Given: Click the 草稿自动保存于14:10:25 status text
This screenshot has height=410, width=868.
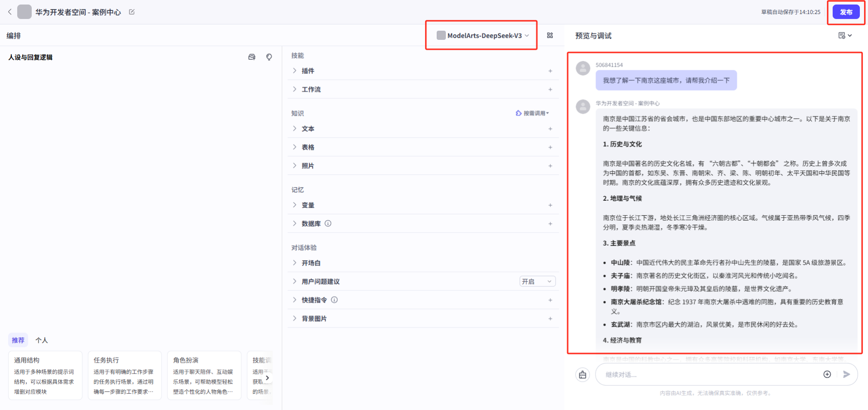Looking at the screenshot, I should (790, 12).
